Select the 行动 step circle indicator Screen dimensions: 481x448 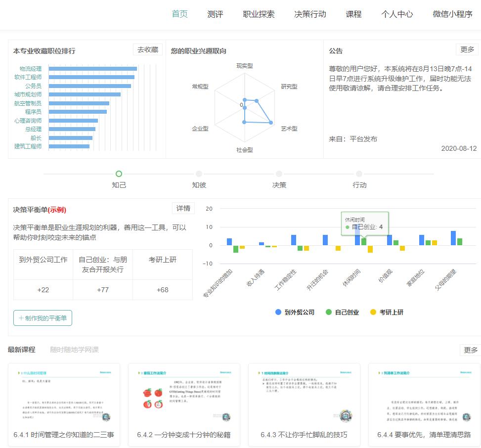(358, 174)
